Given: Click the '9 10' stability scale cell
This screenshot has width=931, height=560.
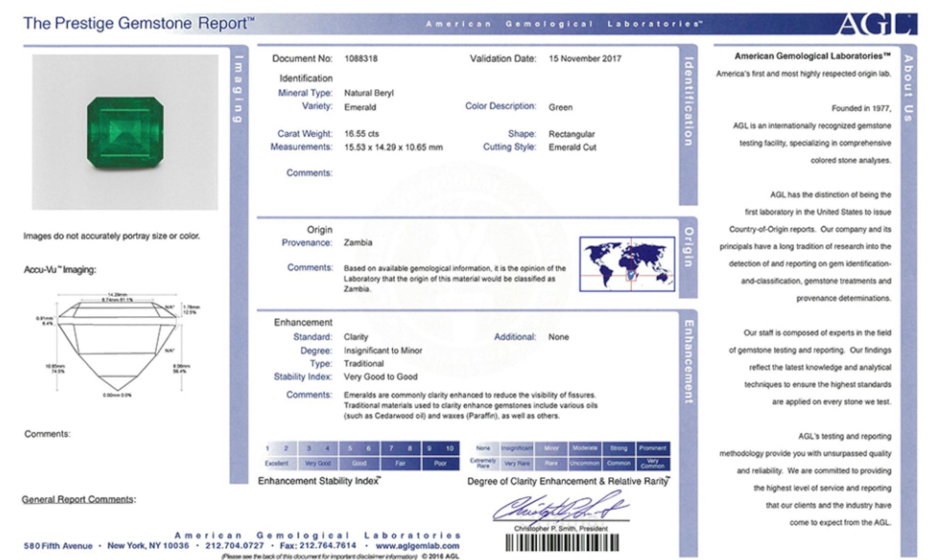Looking at the screenshot, I should (x=440, y=448).
